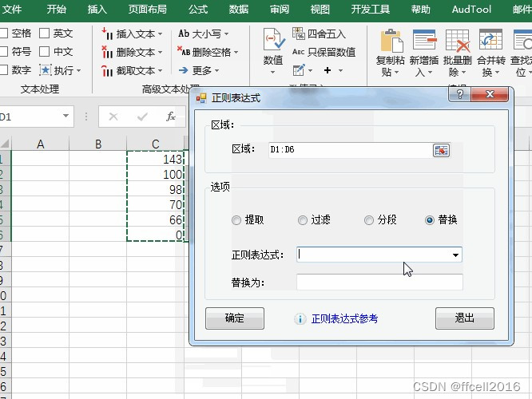Open the 审阅 ribbon tab

[x=280, y=9]
